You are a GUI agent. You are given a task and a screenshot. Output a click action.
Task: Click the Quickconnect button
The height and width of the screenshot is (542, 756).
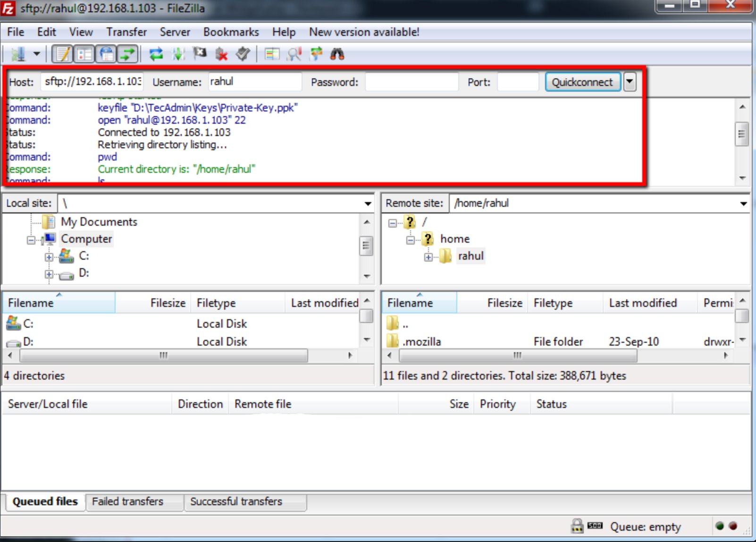[582, 82]
